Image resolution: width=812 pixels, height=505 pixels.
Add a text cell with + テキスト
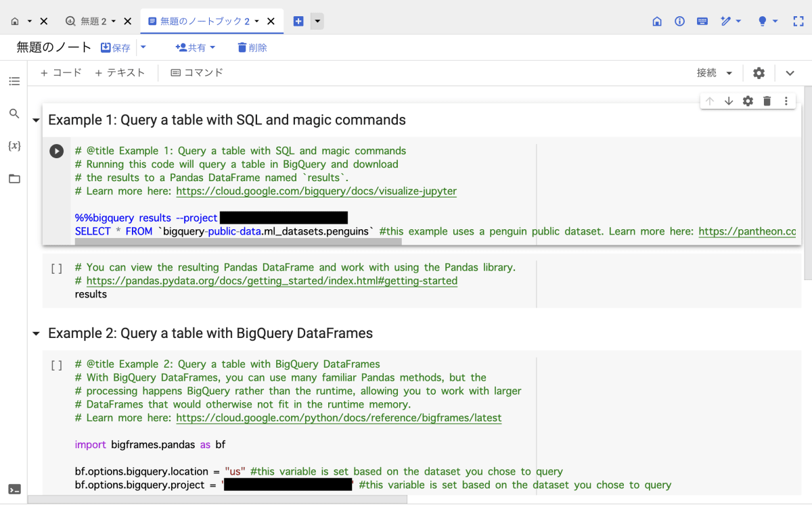(120, 72)
